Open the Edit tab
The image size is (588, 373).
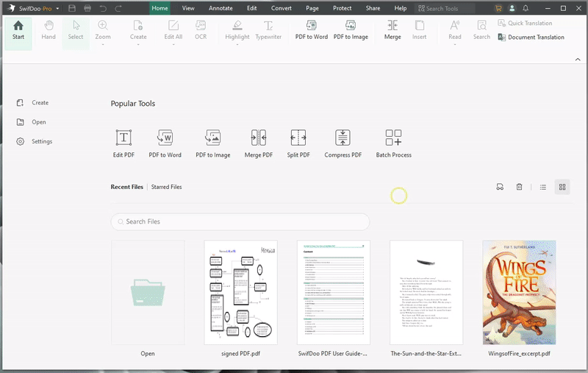point(251,8)
